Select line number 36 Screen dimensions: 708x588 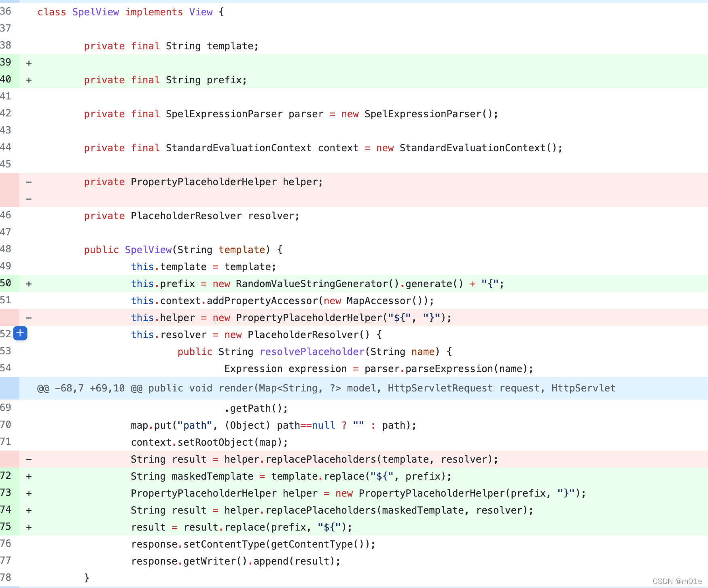6,11
